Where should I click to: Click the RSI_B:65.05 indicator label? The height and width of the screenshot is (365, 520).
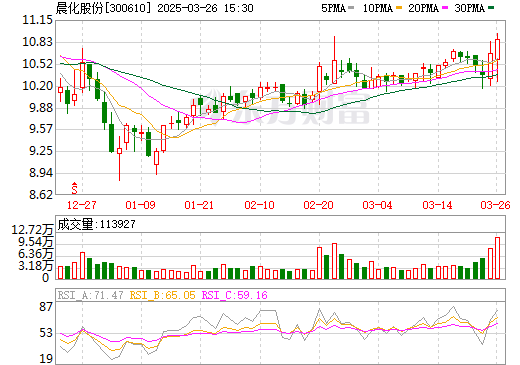point(162,295)
